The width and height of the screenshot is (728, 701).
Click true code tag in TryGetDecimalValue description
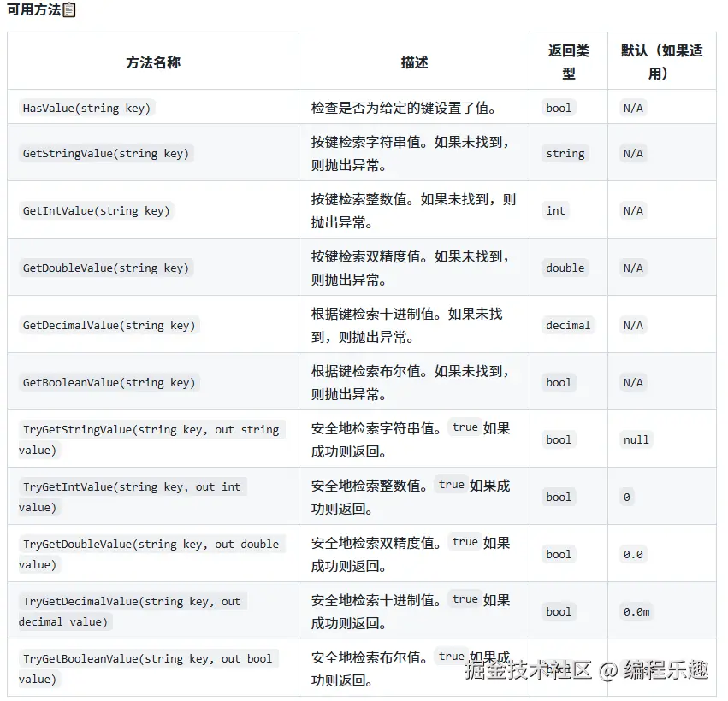pyautogui.click(x=465, y=599)
